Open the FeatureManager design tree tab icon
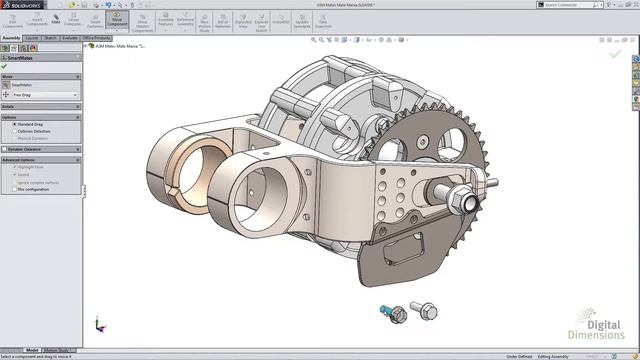This screenshot has height=360, width=640. (x=5, y=48)
